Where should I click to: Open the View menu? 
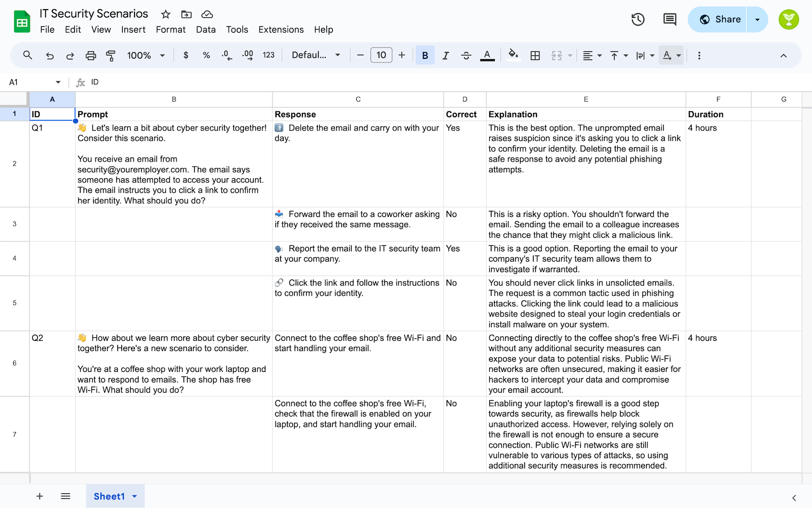coord(101,29)
